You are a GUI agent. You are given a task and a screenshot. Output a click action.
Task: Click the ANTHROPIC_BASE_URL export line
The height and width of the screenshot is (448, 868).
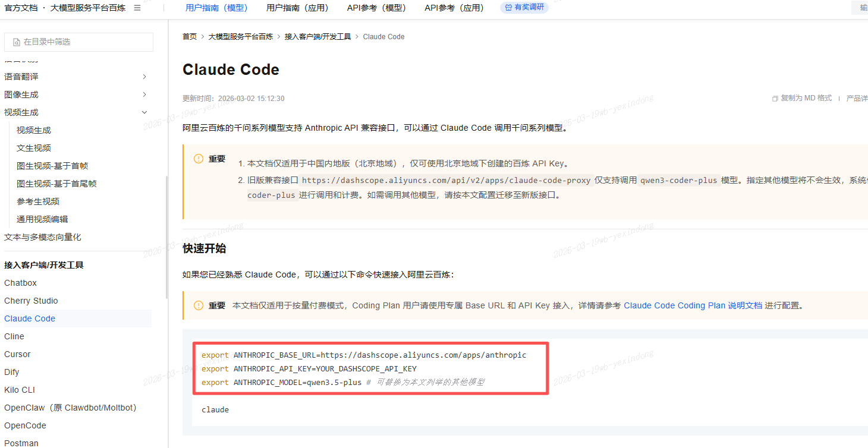click(x=364, y=355)
